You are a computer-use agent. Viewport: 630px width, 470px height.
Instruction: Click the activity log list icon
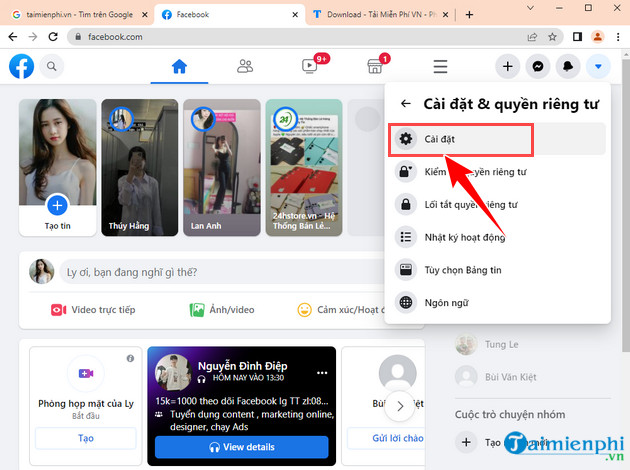click(406, 237)
